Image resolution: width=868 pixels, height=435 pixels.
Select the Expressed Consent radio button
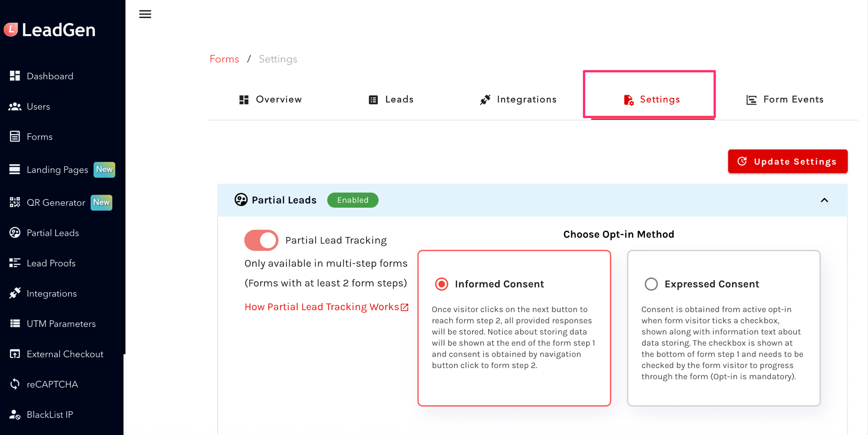click(x=651, y=284)
